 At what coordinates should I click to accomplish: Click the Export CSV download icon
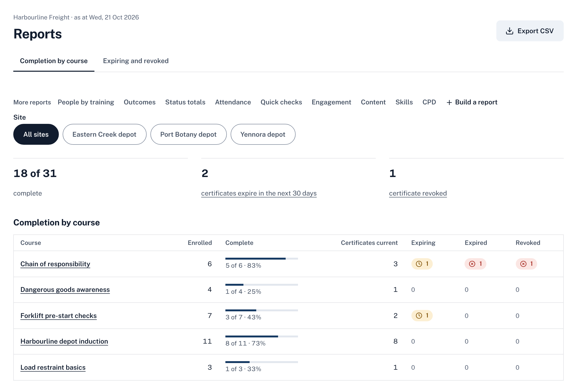coord(509,31)
